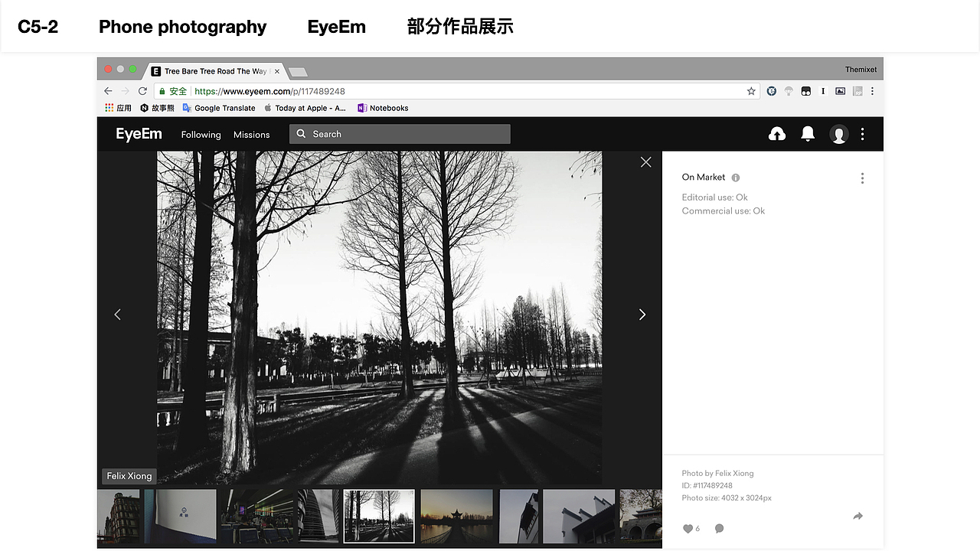Click the upload cloud icon

(x=777, y=134)
